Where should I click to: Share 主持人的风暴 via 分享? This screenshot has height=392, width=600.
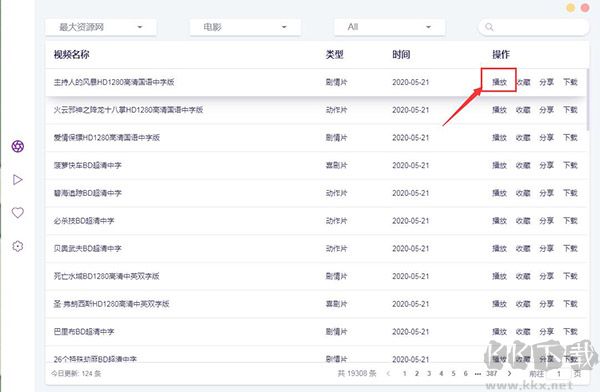pyautogui.click(x=546, y=82)
